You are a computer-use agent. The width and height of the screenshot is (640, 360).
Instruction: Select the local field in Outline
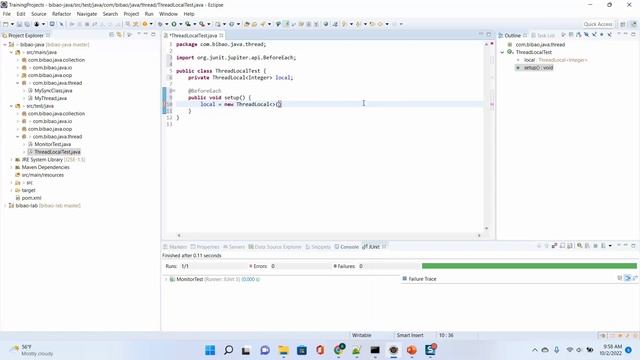(x=556, y=60)
